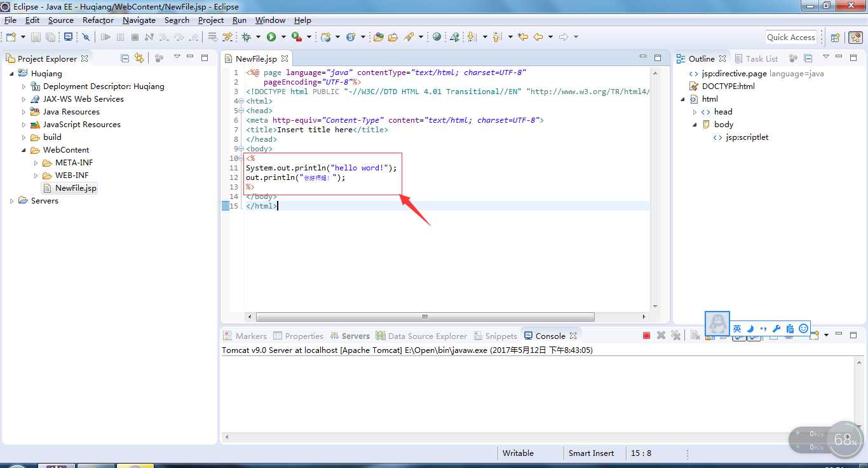Toggle IME punctuation mode button
This screenshot has height=468, width=868.
click(x=763, y=329)
